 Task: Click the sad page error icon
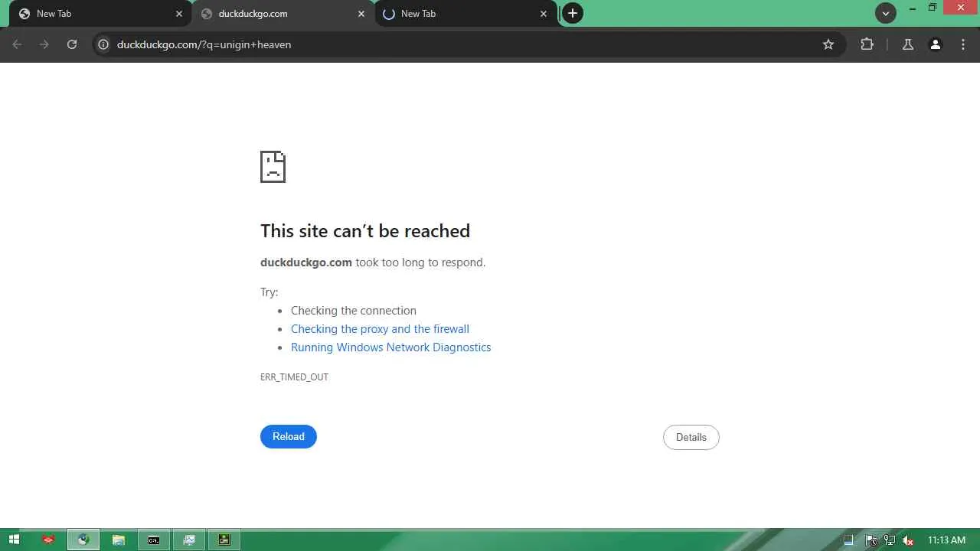pos(273,167)
